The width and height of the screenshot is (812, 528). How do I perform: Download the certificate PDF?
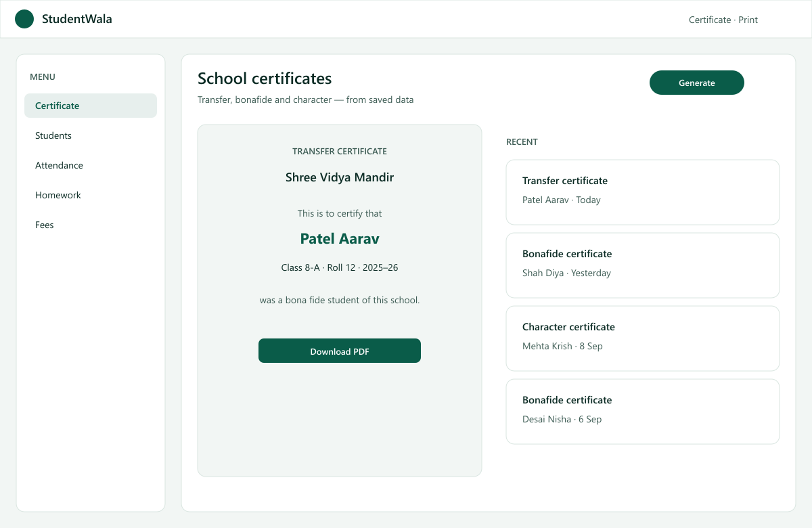click(340, 351)
